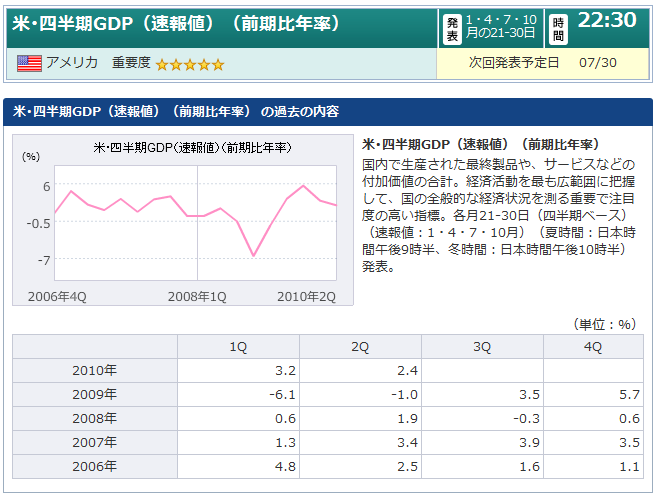Click the GDP line chart thumbnail
Viewport: 657px width, 496px height.
(x=183, y=218)
